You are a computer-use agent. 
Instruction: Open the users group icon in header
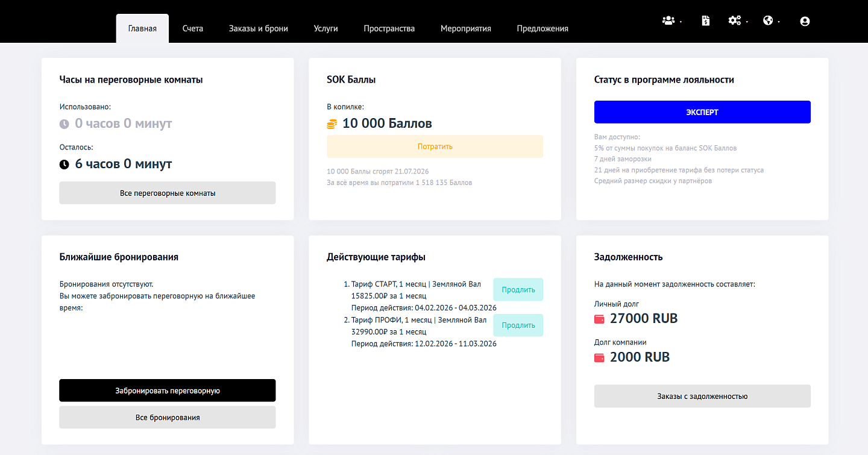point(668,20)
